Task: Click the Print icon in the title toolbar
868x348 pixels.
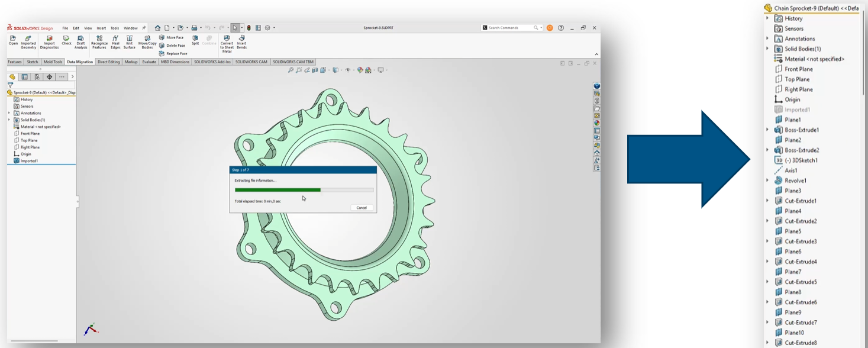Action: (194, 28)
